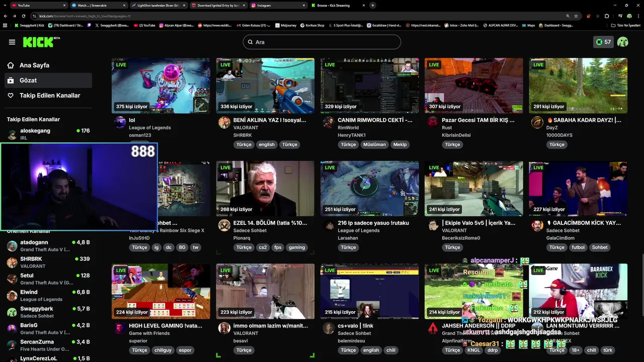Open the hamburger sidebar menu

tap(12, 42)
